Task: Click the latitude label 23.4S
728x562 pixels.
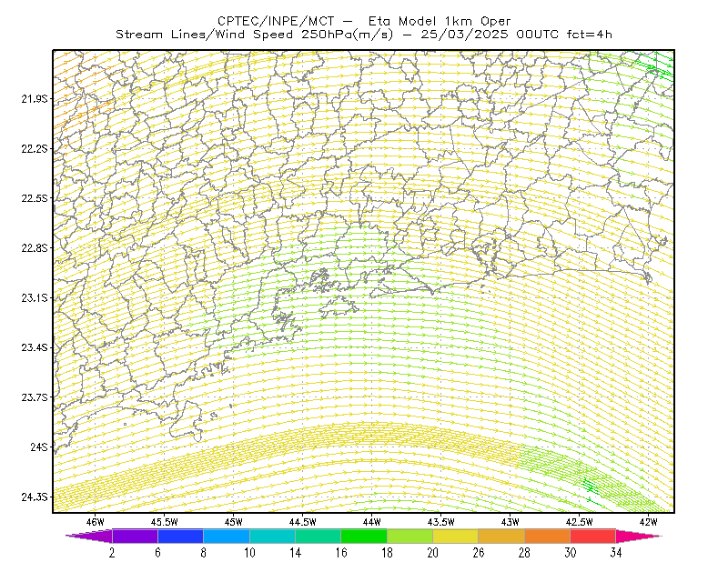Action: (x=35, y=347)
